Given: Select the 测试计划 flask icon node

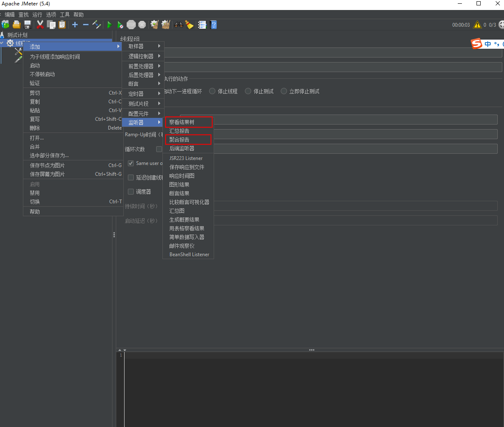Looking at the screenshot, I should pos(2,35).
